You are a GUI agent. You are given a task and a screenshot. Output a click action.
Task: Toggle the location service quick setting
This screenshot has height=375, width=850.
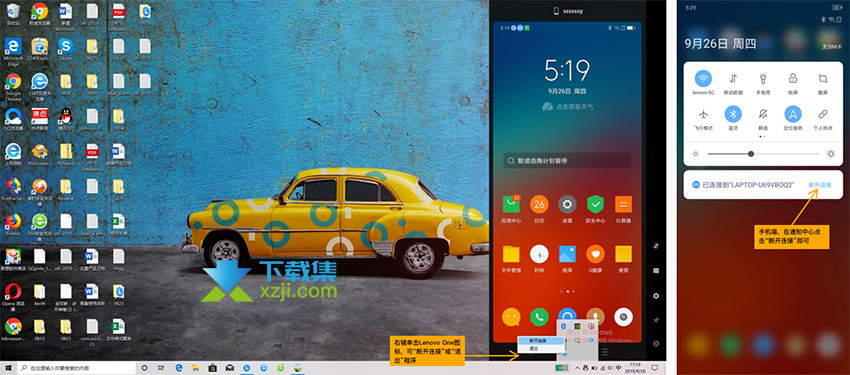pyautogui.click(x=793, y=114)
